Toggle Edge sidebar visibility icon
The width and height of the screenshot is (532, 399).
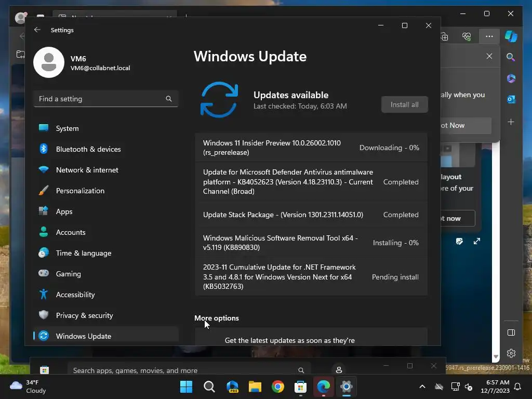coord(511,332)
